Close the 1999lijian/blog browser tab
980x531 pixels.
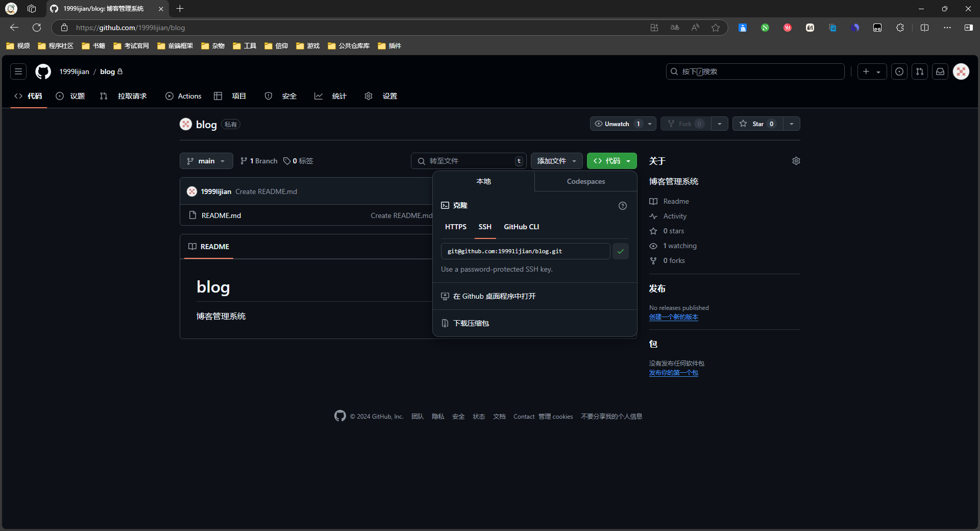tap(161, 9)
